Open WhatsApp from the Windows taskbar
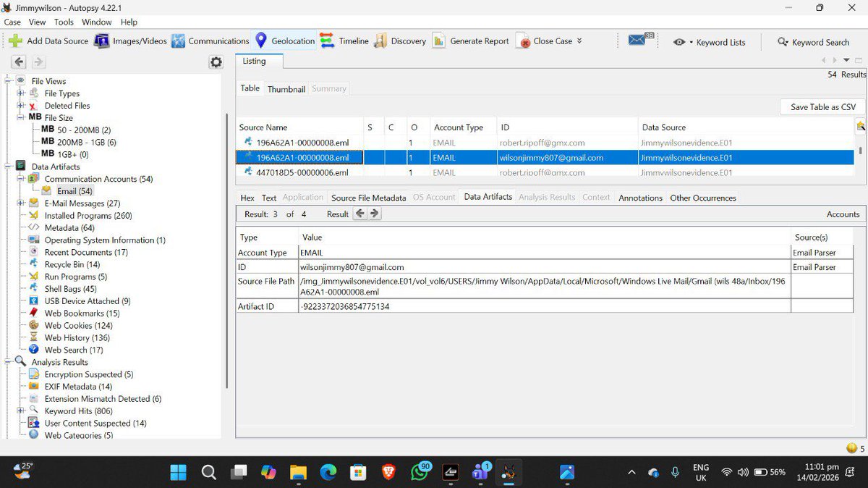 420,472
